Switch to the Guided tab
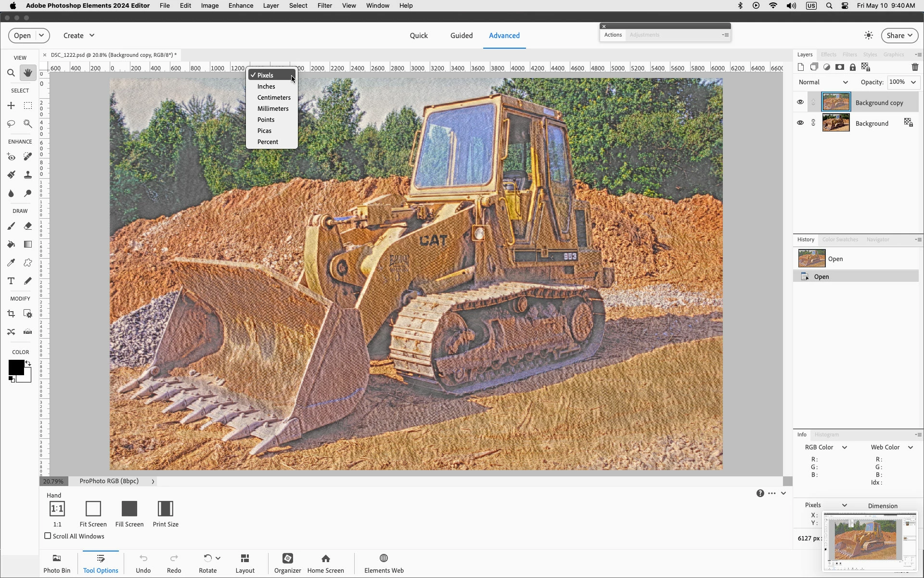The width and height of the screenshot is (924, 578). [x=461, y=36]
